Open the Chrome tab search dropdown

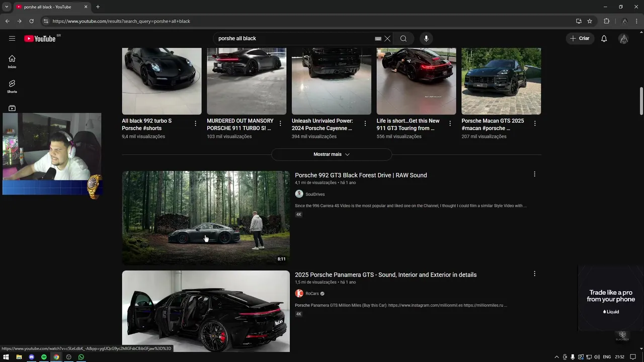7,7
